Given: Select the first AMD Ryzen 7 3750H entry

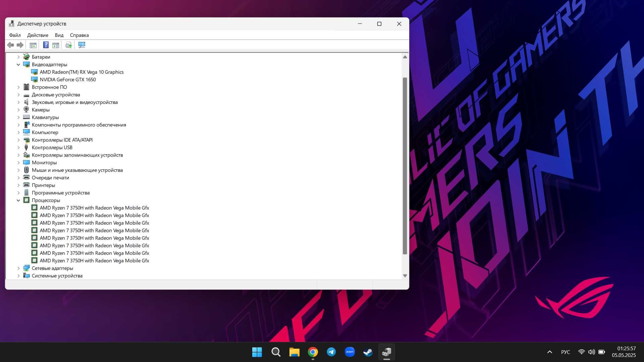Looking at the screenshot, I should pos(94,208).
